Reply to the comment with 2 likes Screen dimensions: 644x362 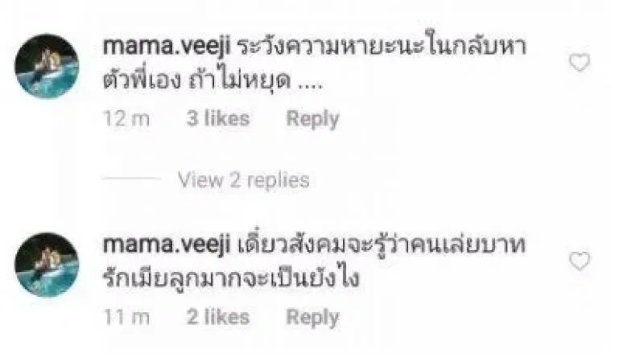(x=312, y=318)
